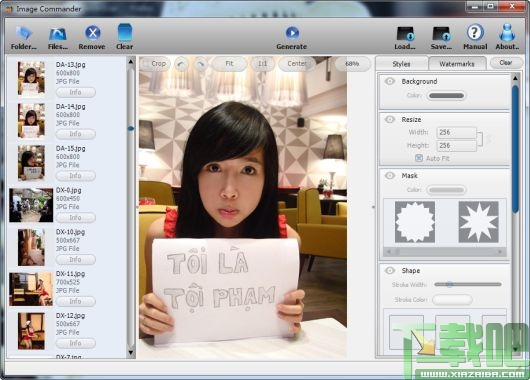The image size is (530, 380).
Task: Open the Folder... import tool
Action: click(23, 38)
